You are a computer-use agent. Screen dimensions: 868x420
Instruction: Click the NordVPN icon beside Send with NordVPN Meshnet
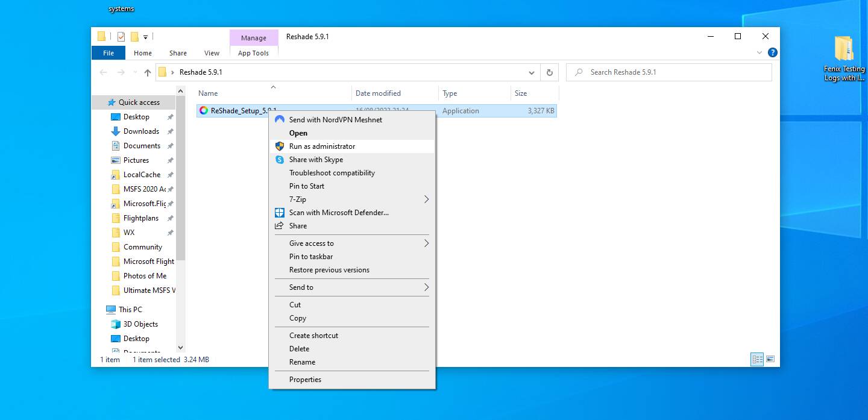pyautogui.click(x=280, y=119)
